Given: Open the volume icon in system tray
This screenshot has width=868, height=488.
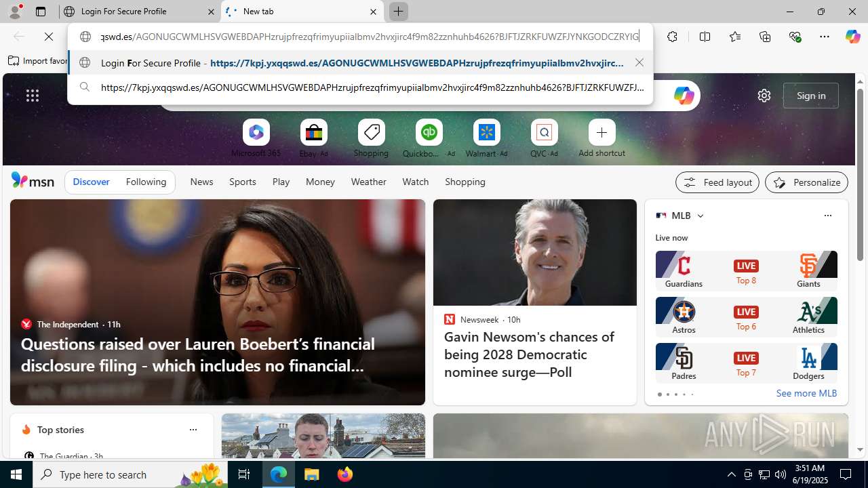Looking at the screenshot, I should point(781,474).
